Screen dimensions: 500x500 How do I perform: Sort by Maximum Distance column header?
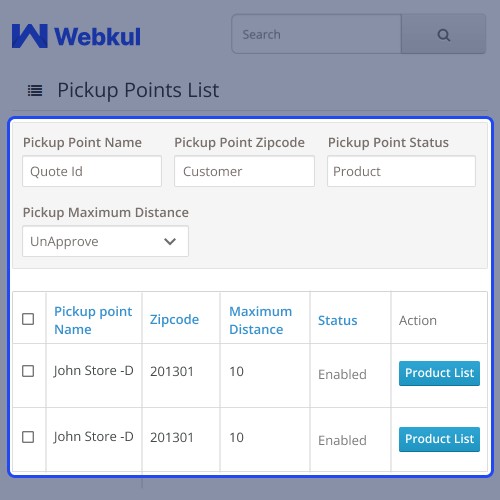pyautogui.click(x=261, y=320)
